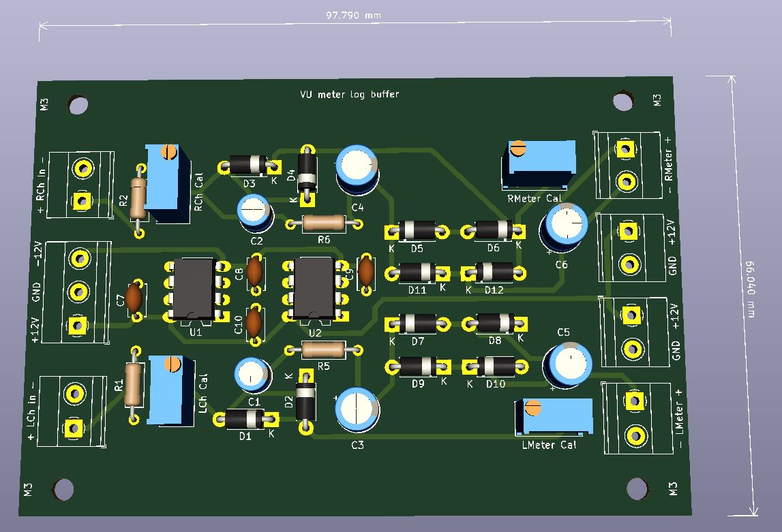Click diode D1
The width and height of the screenshot is (782, 532).
click(245, 420)
